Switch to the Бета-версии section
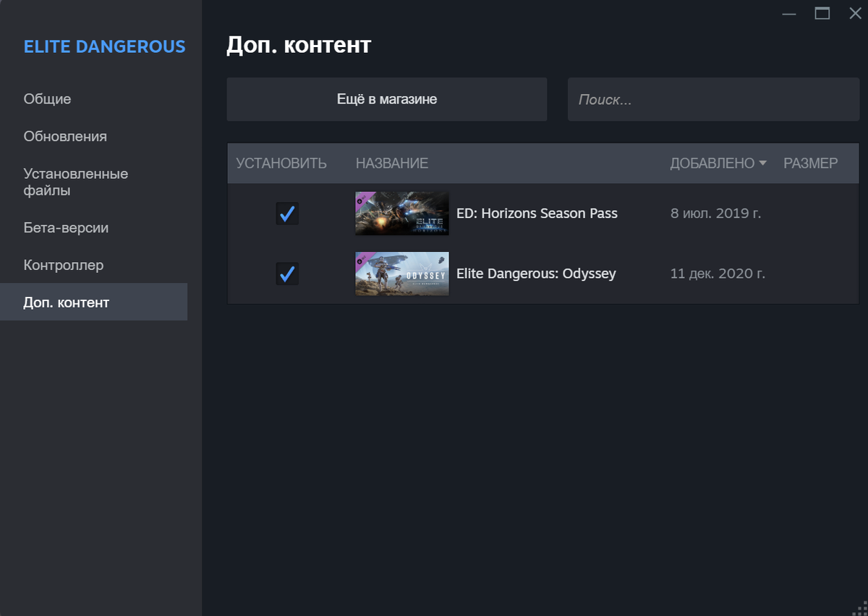Image resolution: width=868 pixels, height=616 pixels. pyautogui.click(x=66, y=228)
